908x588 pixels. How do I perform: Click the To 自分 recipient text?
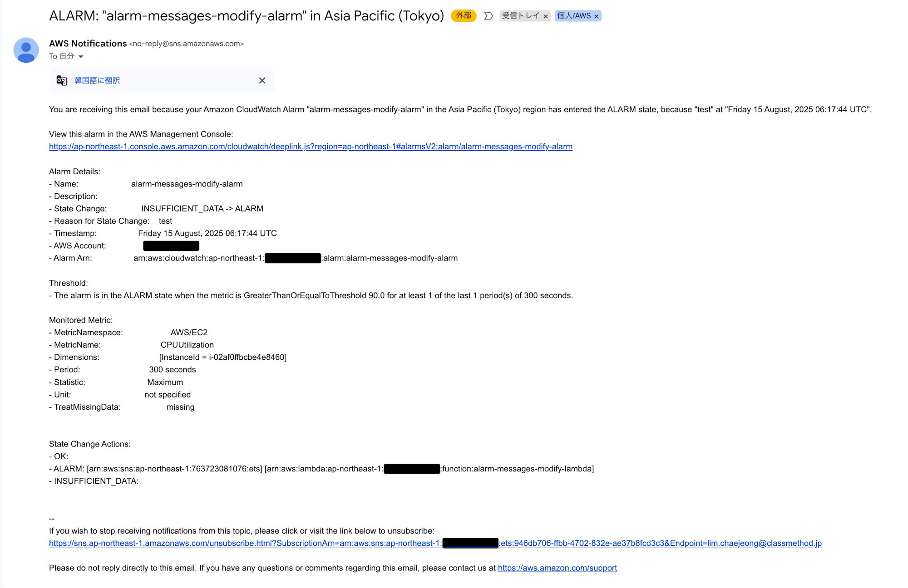62,56
